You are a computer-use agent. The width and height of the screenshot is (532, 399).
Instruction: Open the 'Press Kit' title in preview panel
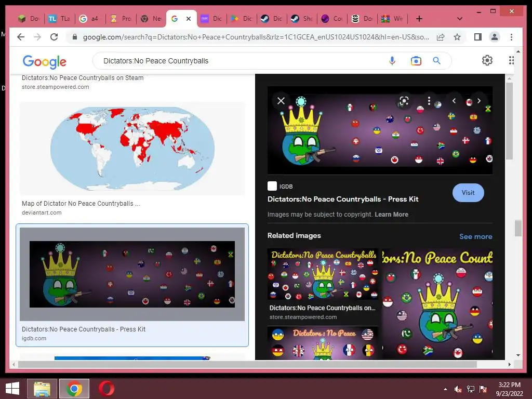pos(343,199)
